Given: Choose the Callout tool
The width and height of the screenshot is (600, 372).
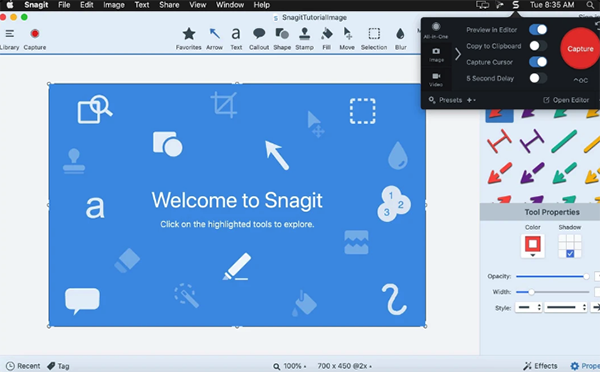Looking at the screenshot, I should [259, 38].
